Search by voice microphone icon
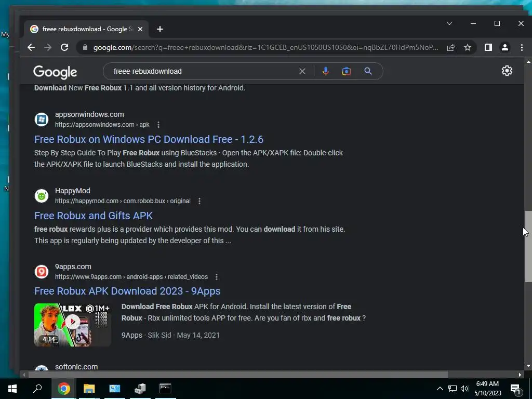The width and height of the screenshot is (532, 399). 325,71
